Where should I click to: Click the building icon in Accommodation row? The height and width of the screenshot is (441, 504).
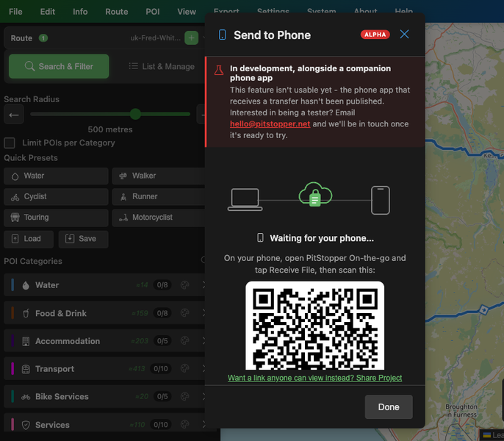click(x=26, y=341)
